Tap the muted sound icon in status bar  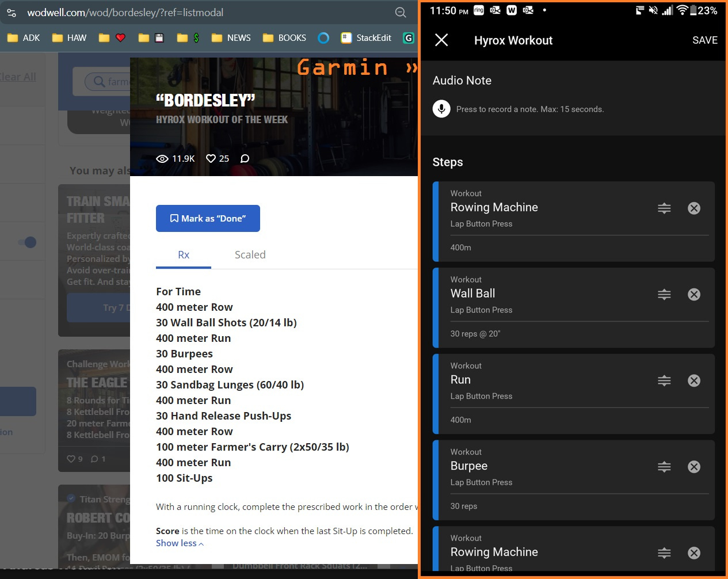tap(653, 10)
